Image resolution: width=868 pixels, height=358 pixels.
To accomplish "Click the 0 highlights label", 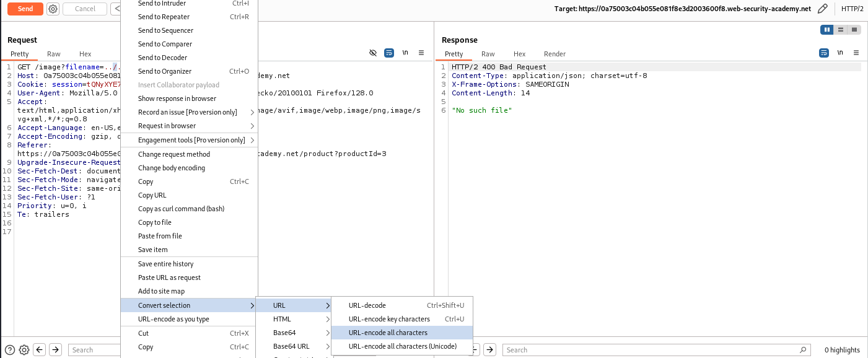I will click(x=842, y=350).
